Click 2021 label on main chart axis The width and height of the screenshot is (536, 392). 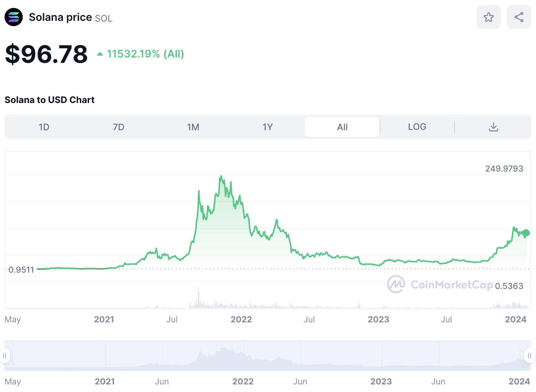[104, 319]
